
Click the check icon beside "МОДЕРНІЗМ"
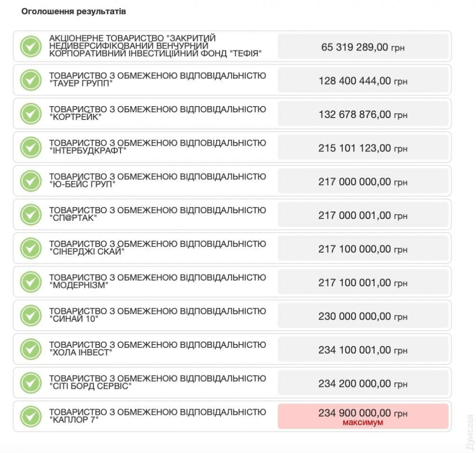31,282
